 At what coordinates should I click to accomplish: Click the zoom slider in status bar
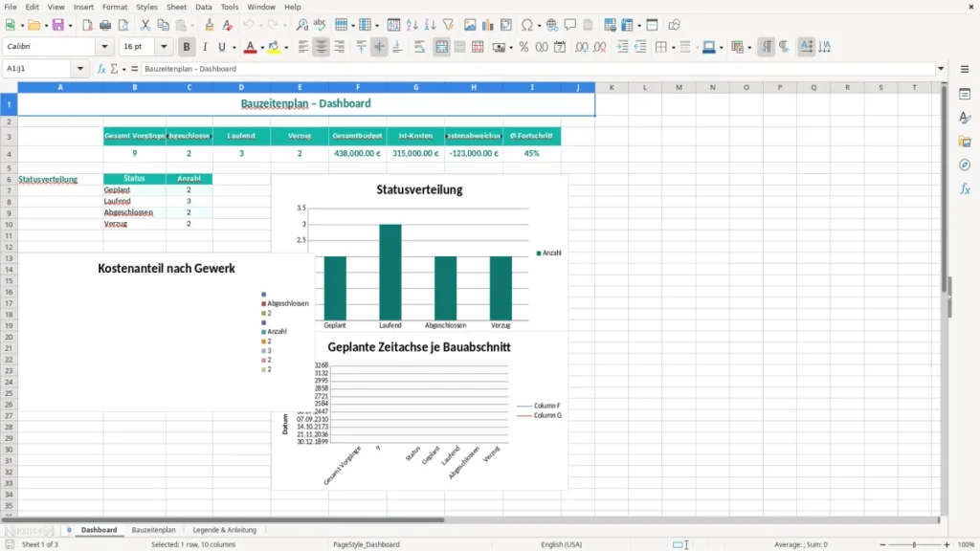[x=914, y=544]
